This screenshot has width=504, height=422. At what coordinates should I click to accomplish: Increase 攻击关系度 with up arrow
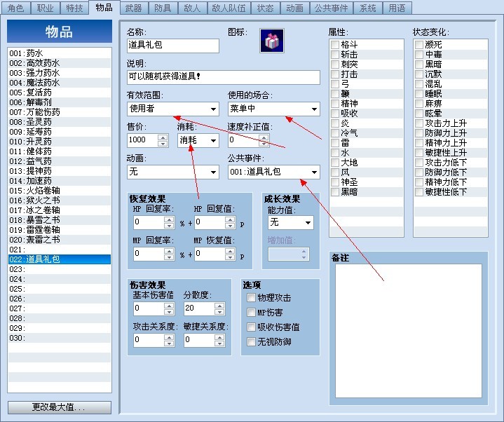click(x=169, y=336)
